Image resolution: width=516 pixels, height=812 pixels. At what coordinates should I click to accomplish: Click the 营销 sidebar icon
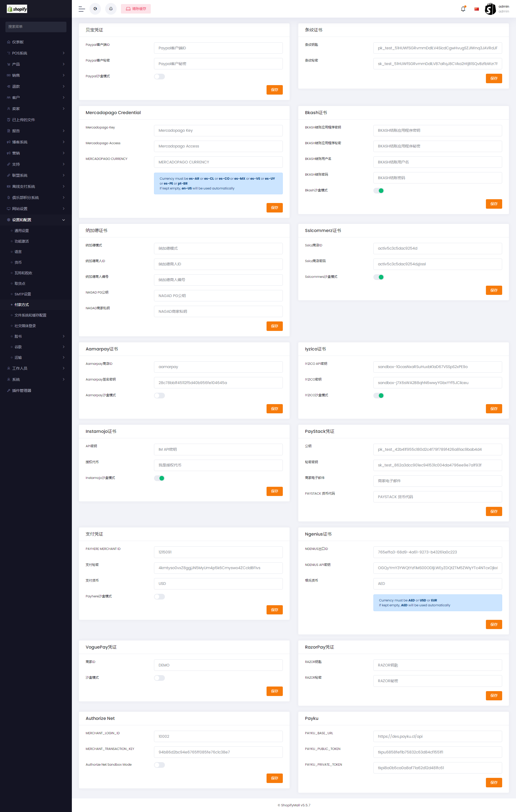pos(9,153)
